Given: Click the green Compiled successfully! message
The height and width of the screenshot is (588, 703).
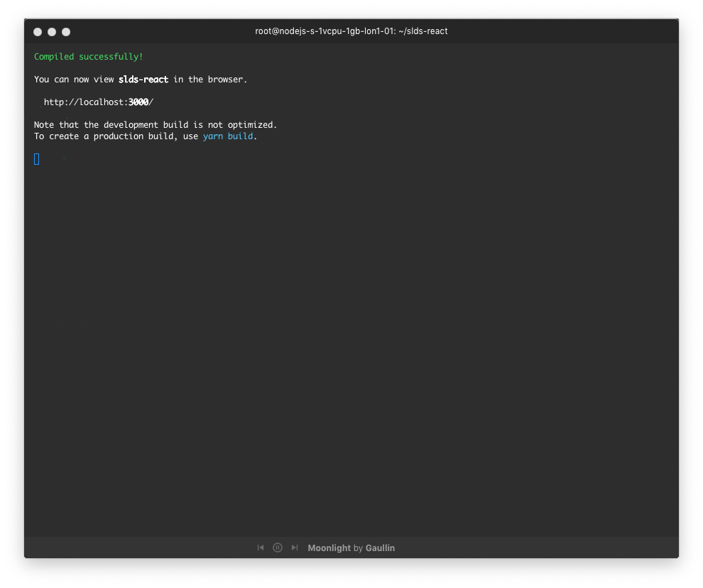Looking at the screenshot, I should (88, 57).
